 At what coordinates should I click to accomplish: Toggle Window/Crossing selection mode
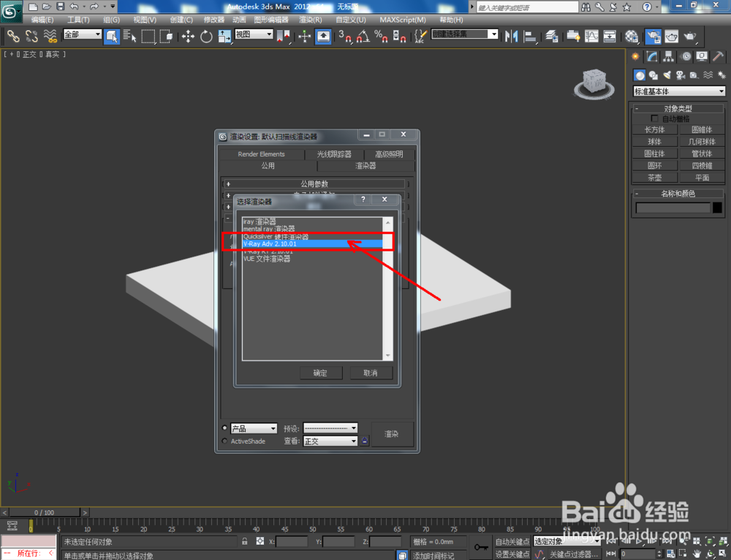[x=166, y=36]
